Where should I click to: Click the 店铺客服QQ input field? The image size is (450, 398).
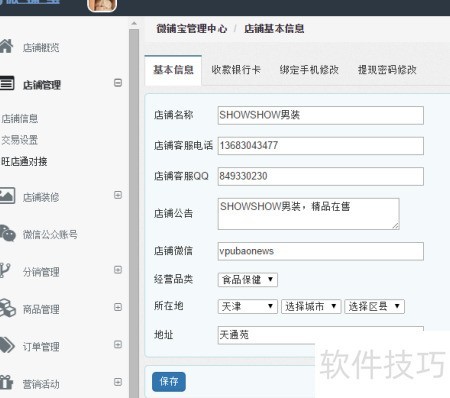[x=321, y=176]
